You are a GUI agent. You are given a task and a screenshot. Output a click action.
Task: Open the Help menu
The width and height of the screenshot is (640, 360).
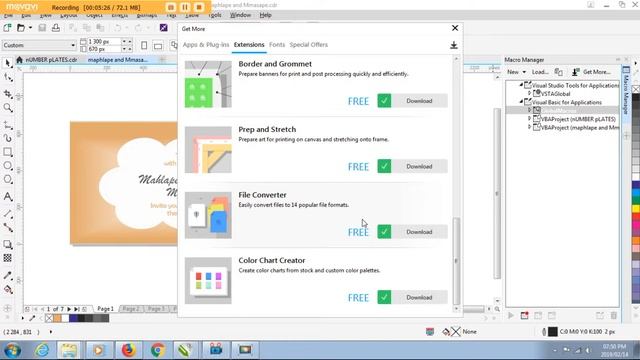click(x=265, y=15)
